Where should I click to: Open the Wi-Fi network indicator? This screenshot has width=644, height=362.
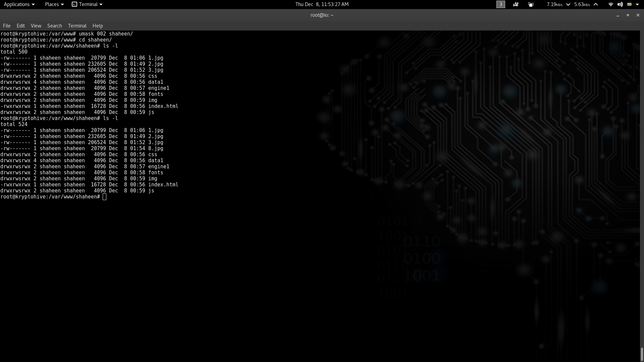click(610, 4)
